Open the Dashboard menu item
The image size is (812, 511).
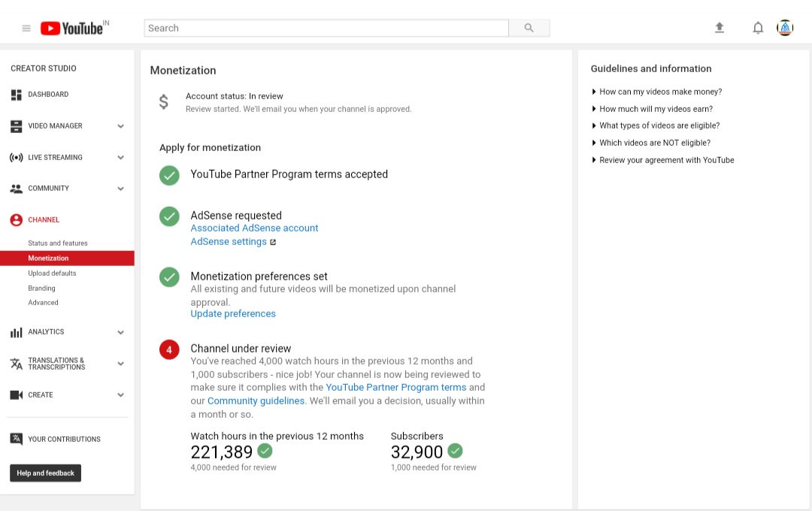point(48,94)
